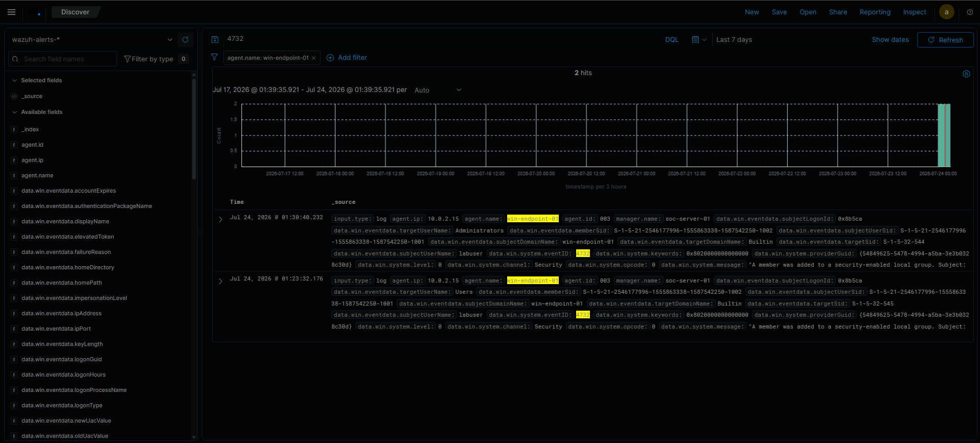This screenshot has height=443, width=980.
Task: Open the help menu icon
Action: 970,12
